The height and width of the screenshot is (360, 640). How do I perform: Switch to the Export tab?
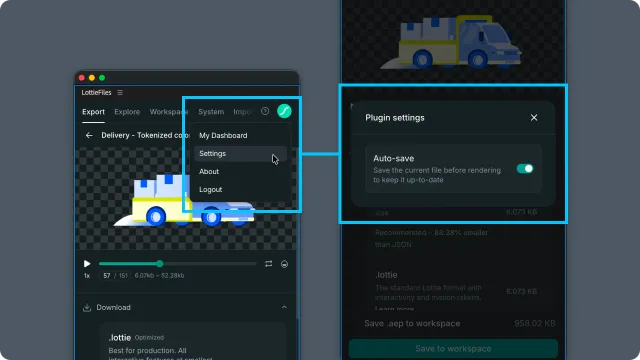(x=93, y=112)
